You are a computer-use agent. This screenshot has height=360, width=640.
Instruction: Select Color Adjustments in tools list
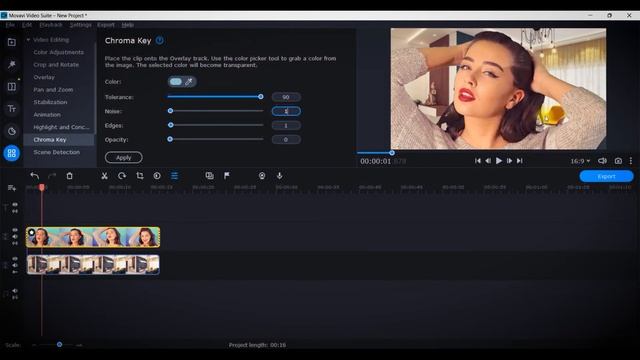(59, 52)
